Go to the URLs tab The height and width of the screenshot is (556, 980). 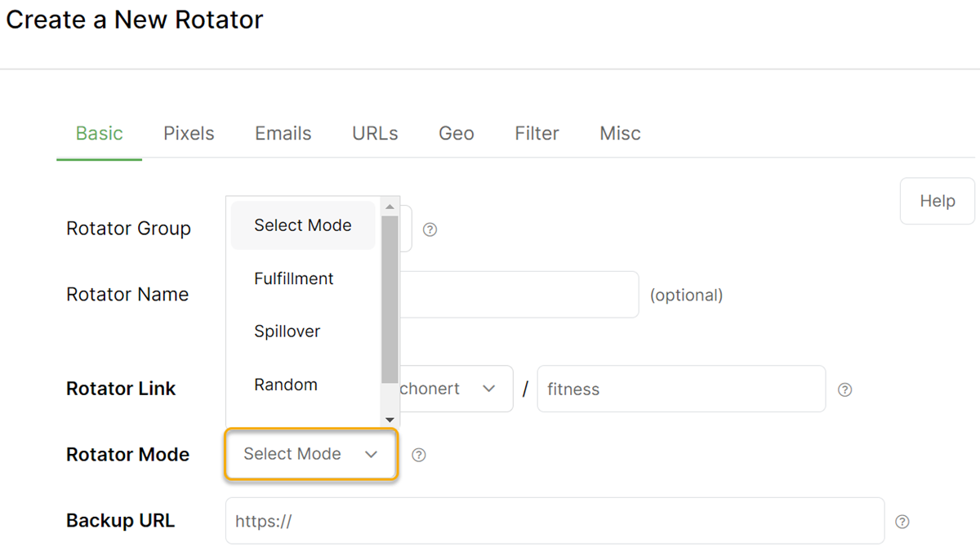[x=375, y=133]
